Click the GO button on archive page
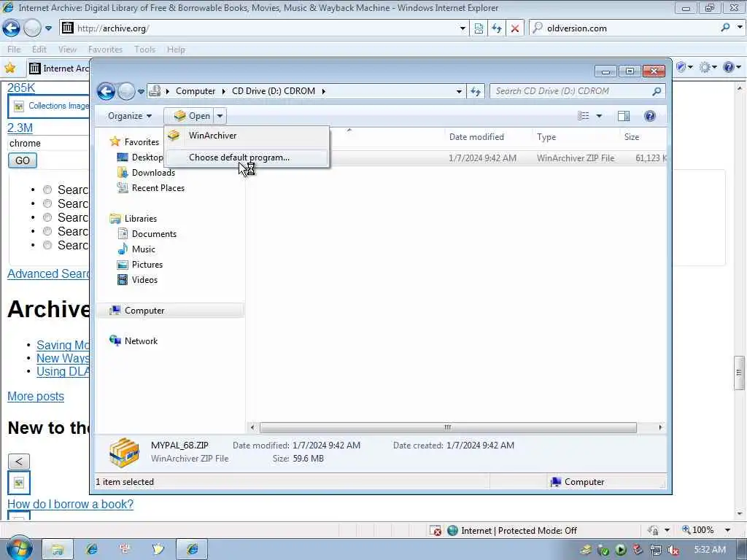The image size is (747, 560). click(x=23, y=160)
